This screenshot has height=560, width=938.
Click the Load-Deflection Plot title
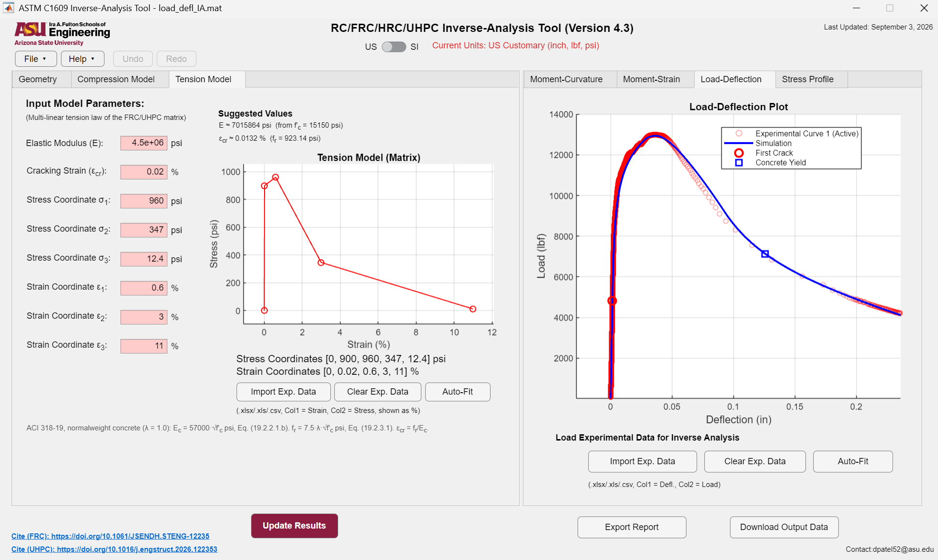738,107
